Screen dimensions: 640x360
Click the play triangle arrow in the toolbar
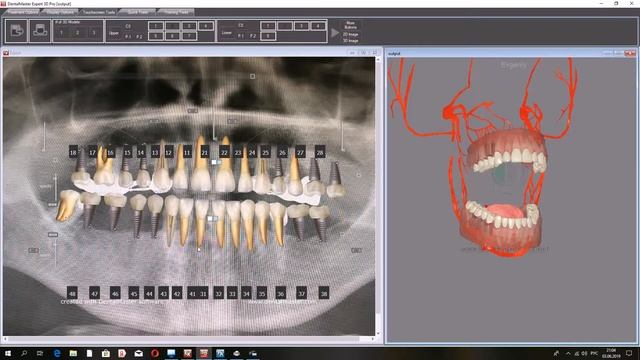coord(335,32)
